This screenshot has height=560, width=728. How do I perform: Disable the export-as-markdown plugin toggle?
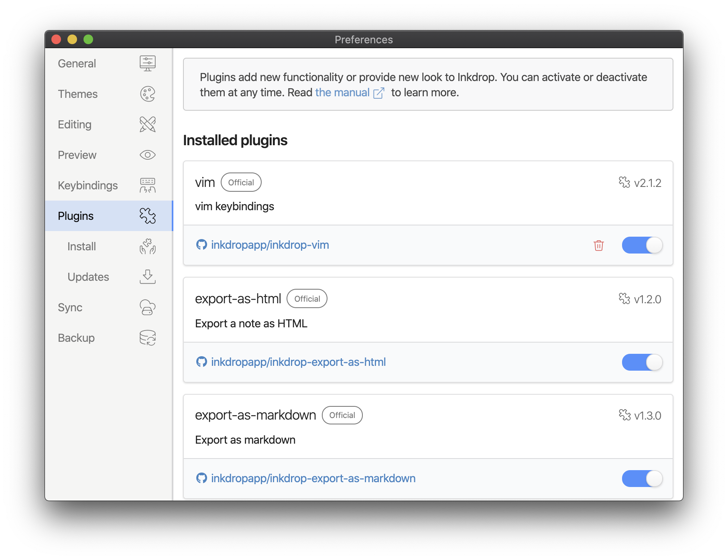(642, 479)
